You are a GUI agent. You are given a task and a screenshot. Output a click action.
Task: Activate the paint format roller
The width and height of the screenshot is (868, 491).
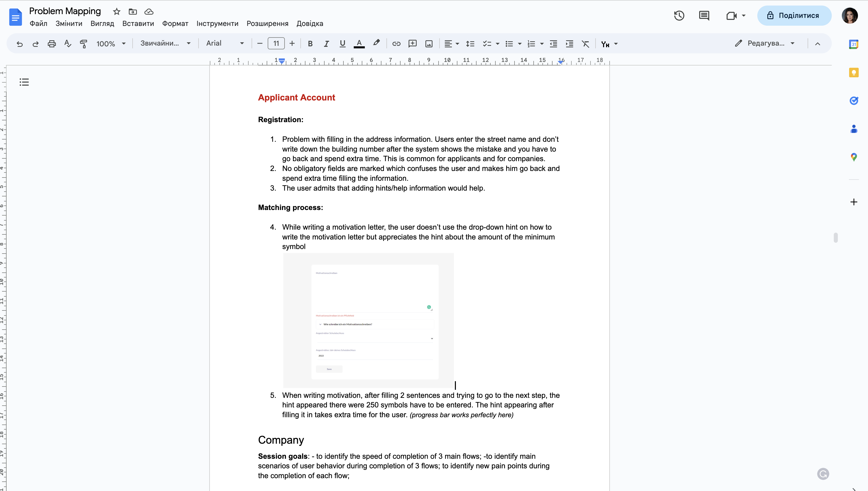(84, 44)
